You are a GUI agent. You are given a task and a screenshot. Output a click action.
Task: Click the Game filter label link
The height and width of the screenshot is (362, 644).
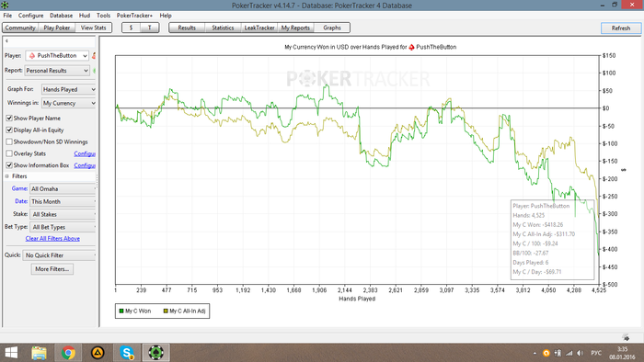[x=19, y=188]
